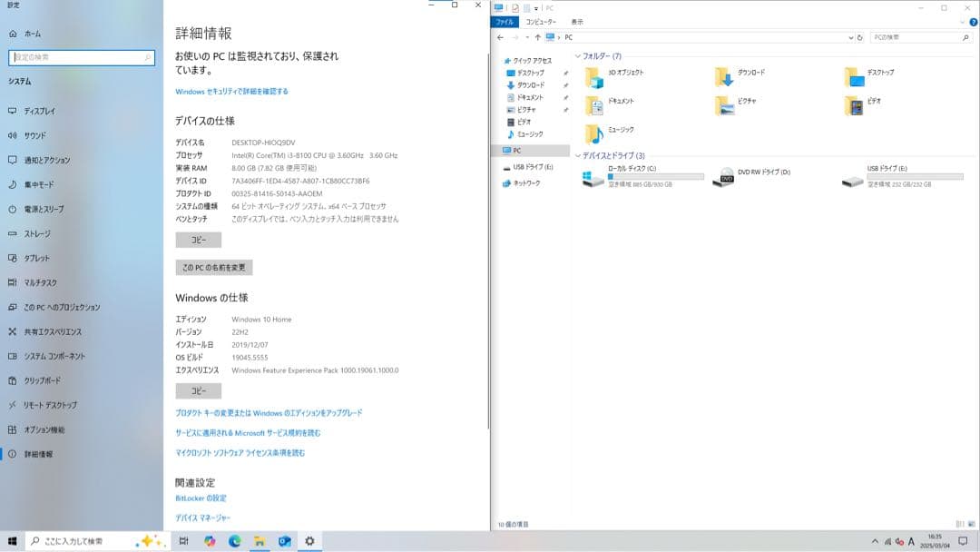Collapse the デバイスとドライブ (3) section
The image size is (980, 552).
tap(579, 157)
